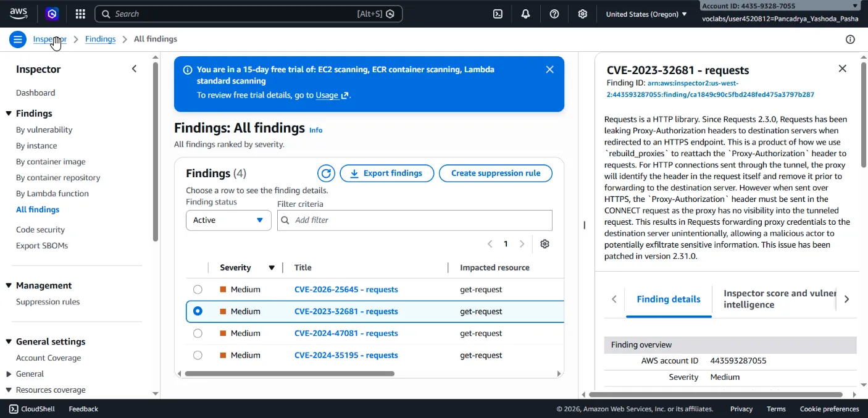Open the settings gear in top bar
The image size is (868, 418).
[583, 14]
